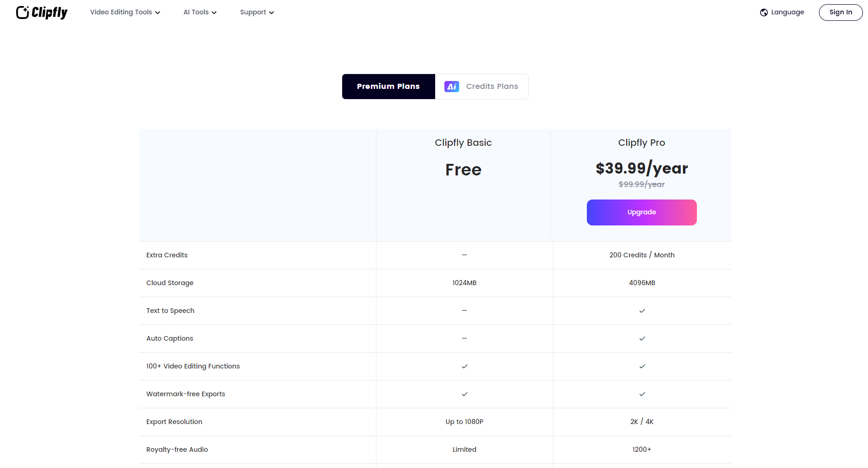Expand the Video Editing Tools menu
The height and width of the screenshot is (468, 868).
tap(125, 12)
